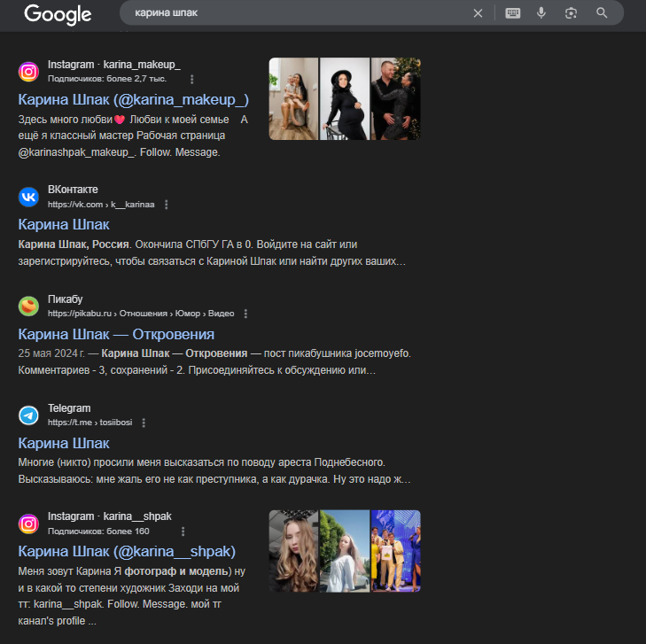
Task: Click the 'ВКонтакте' site name text
Action: point(73,190)
